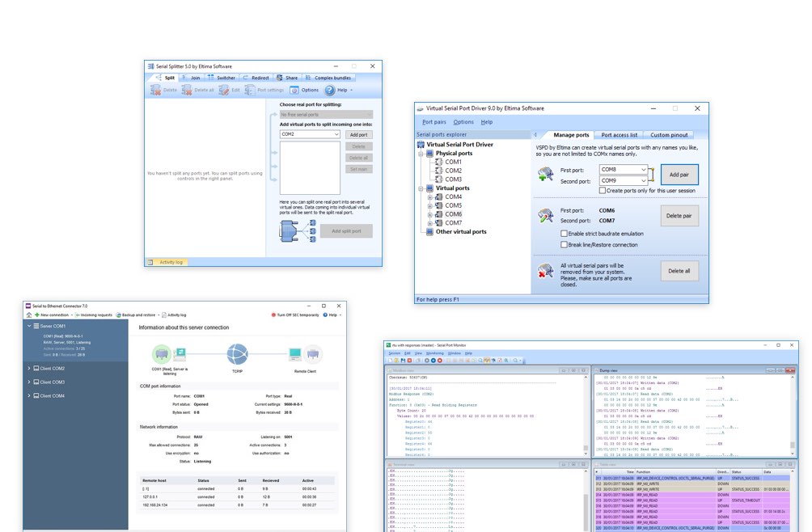
Task: Close the Dump view panel
Action: coord(790,370)
